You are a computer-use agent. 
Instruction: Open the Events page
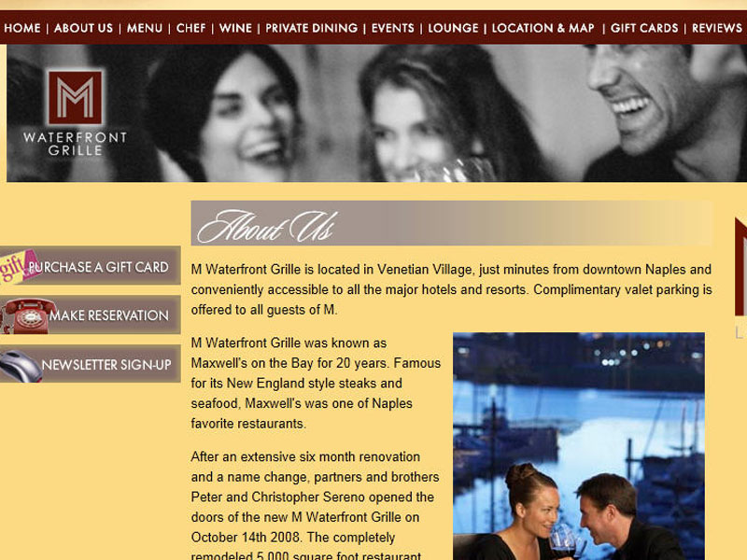392,28
